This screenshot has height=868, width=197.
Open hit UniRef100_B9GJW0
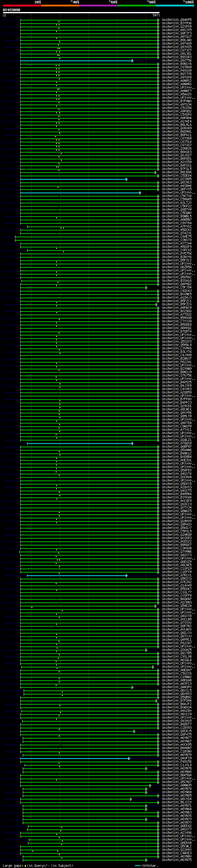tap(177, 40)
